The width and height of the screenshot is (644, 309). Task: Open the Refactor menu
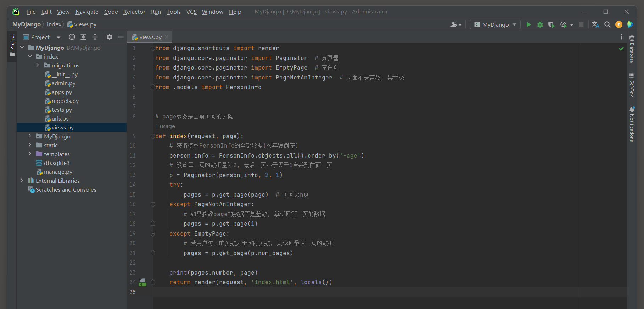click(134, 12)
